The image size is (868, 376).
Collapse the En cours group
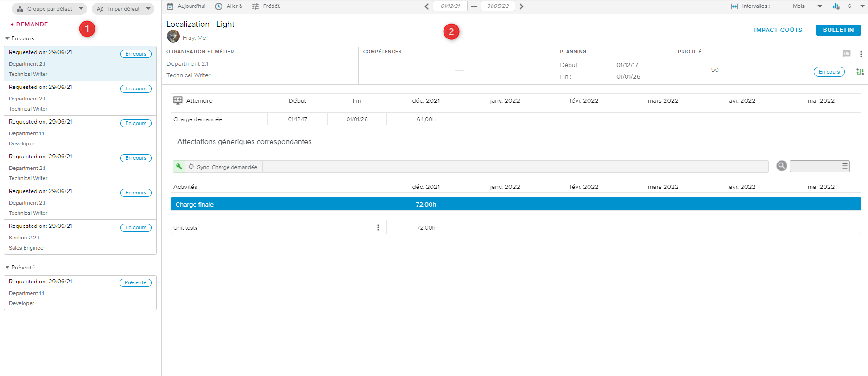pos(7,38)
